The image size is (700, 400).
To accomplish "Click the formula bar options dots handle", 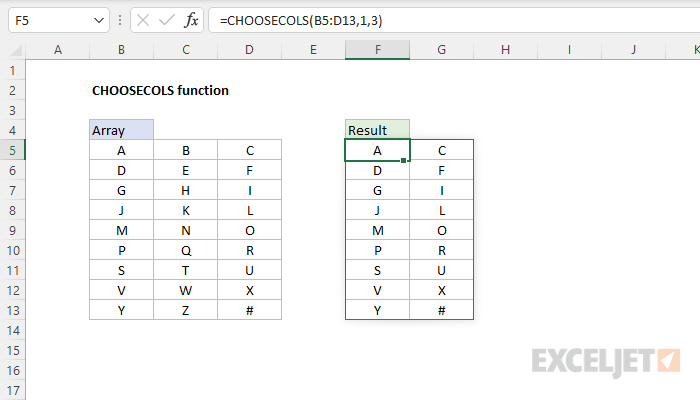I will point(120,20).
